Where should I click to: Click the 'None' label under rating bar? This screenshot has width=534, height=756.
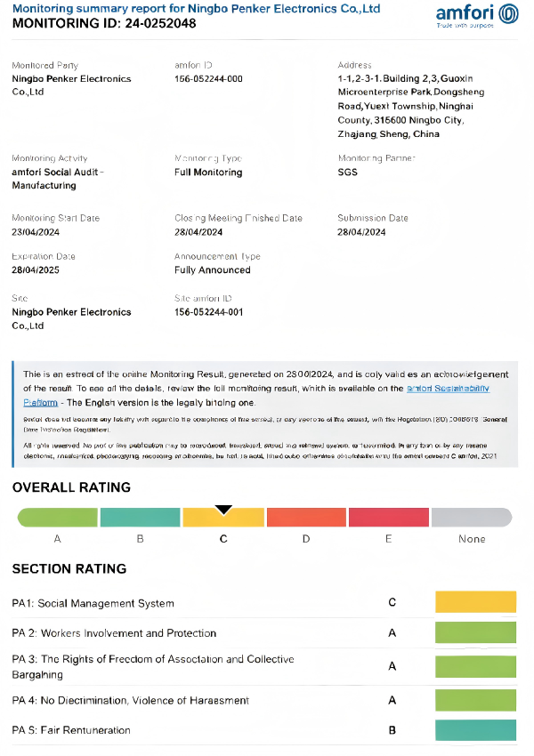tap(472, 539)
